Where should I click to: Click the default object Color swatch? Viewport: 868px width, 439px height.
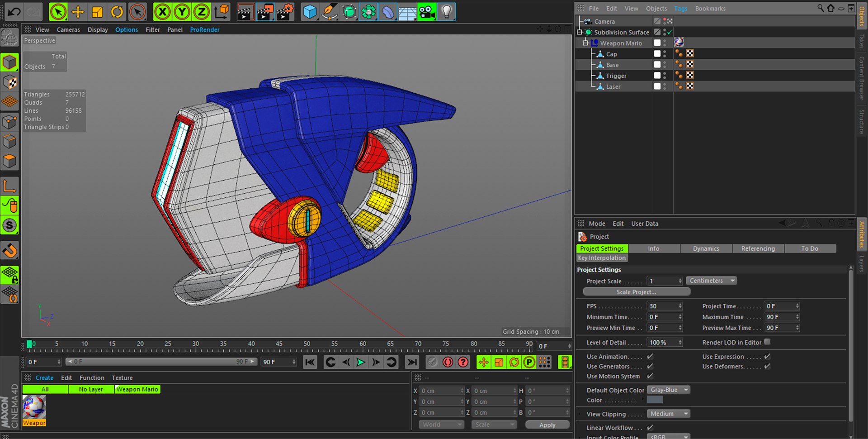tap(654, 400)
